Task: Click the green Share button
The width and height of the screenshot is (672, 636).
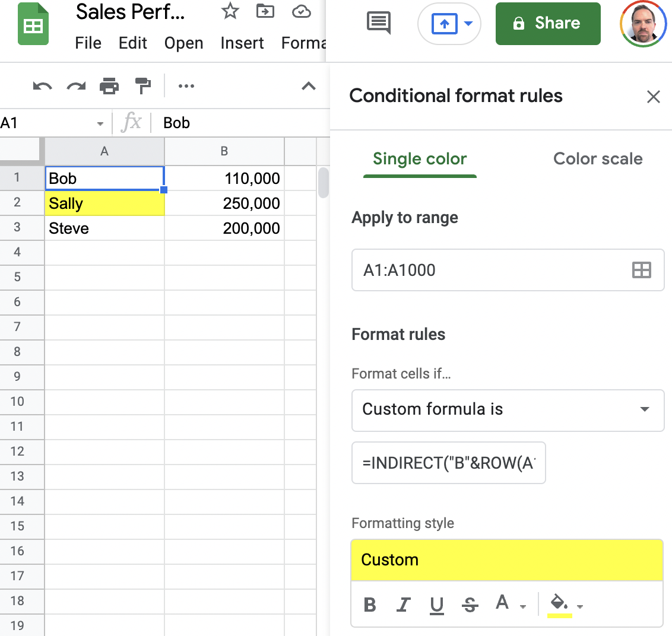Action: pos(547,24)
